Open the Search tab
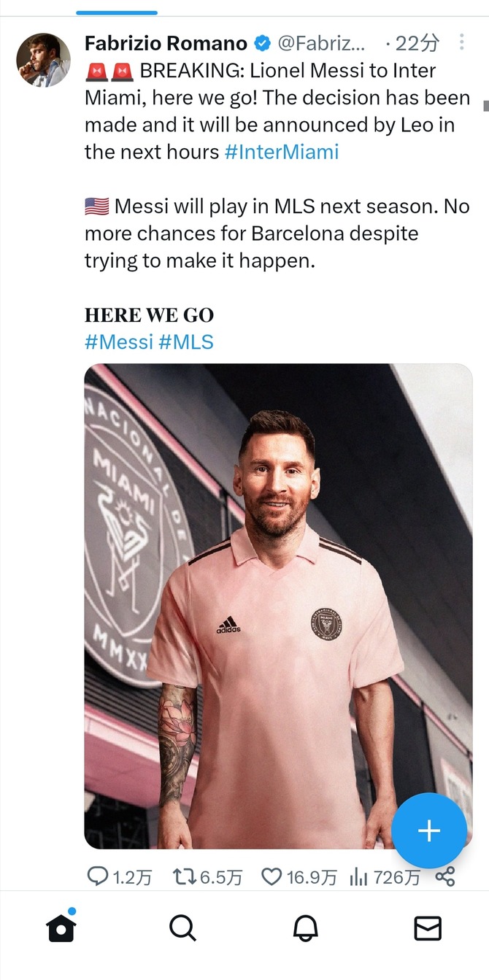489x980 pixels. [182, 928]
